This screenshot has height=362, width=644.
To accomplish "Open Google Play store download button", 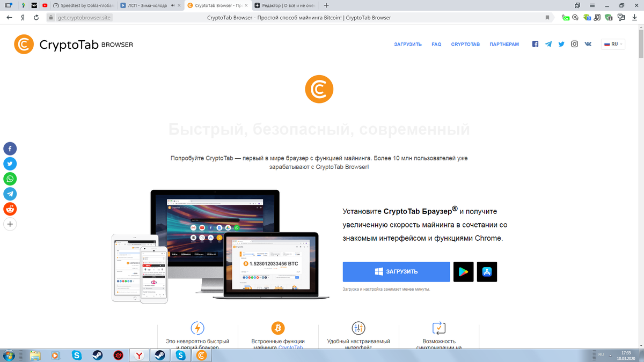I will (463, 272).
